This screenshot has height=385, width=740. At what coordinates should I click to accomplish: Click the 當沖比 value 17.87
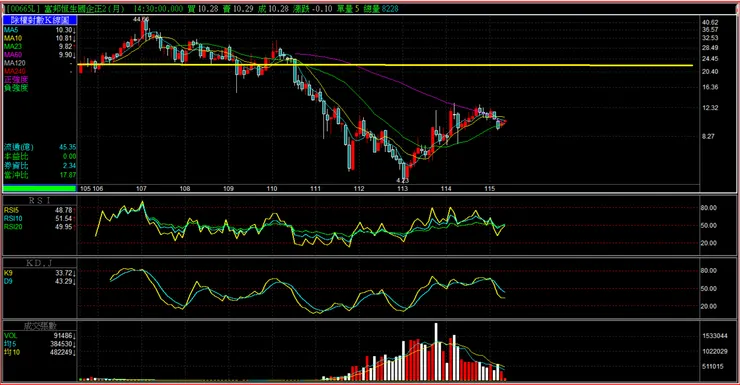(68, 175)
